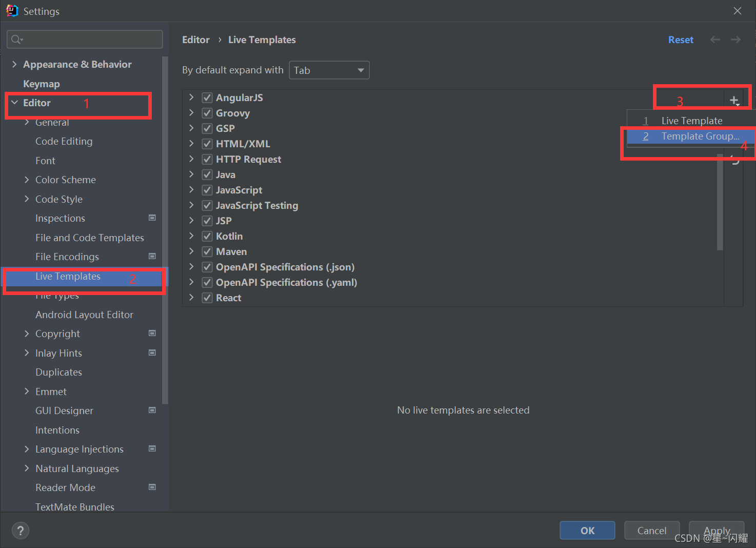Click project-level icon next to Inlay Hints
Image resolution: width=756 pixels, height=548 pixels.
pyautogui.click(x=152, y=353)
